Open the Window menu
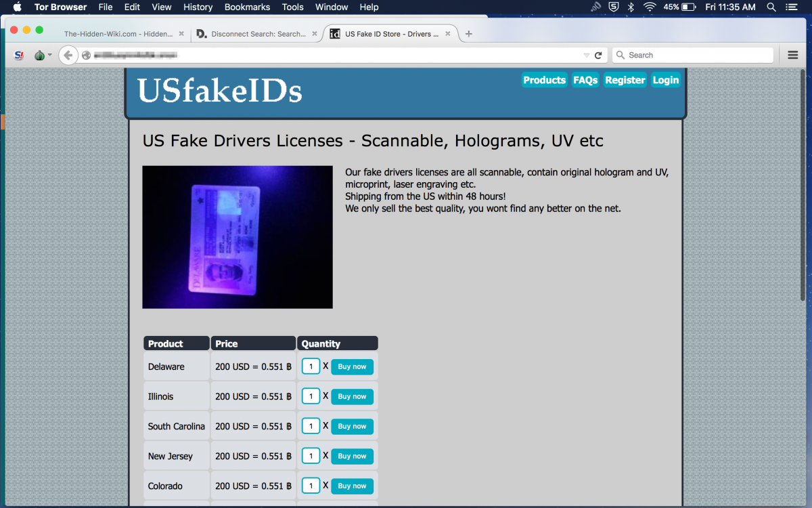The width and height of the screenshot is (812, 508). (332, 7)
